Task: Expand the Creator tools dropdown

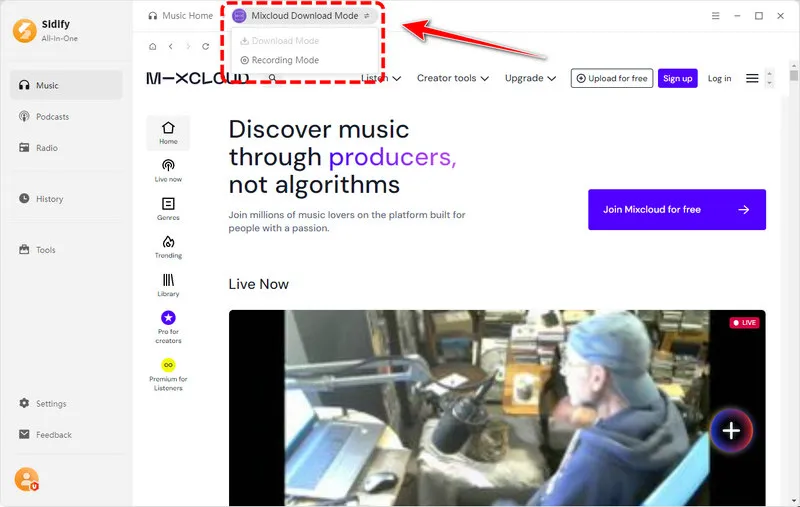Action: click(453, 78)
